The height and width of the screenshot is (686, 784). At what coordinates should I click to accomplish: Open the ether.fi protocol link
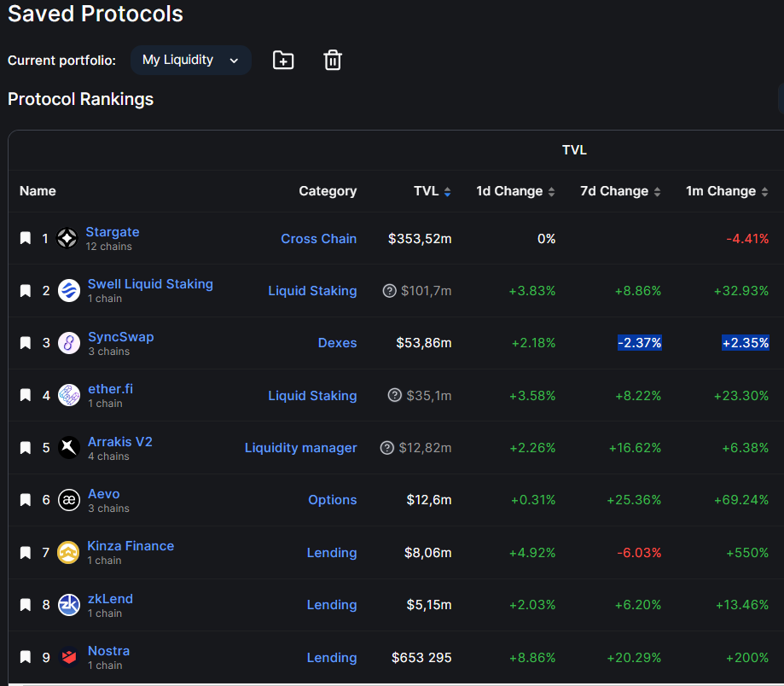(111, 389)
